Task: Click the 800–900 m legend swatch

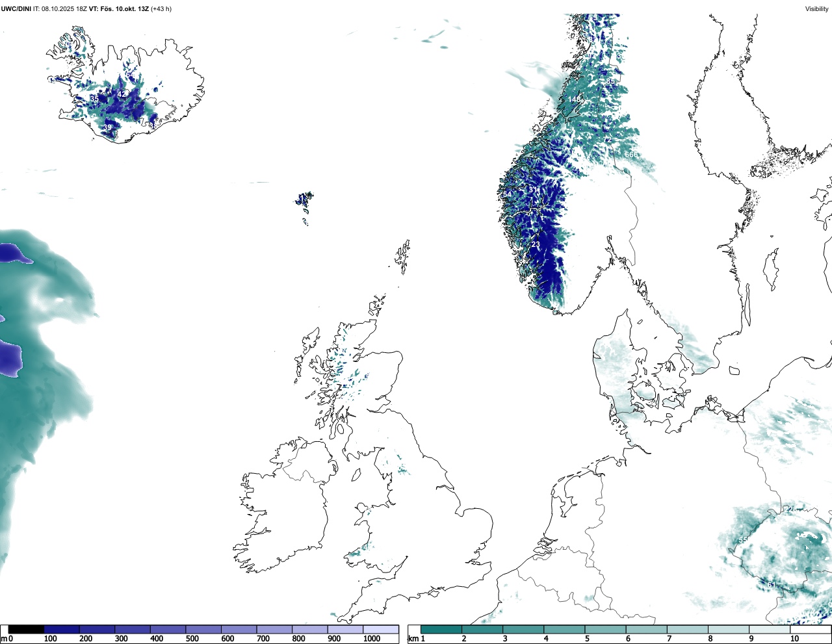Action: [310, 629]
